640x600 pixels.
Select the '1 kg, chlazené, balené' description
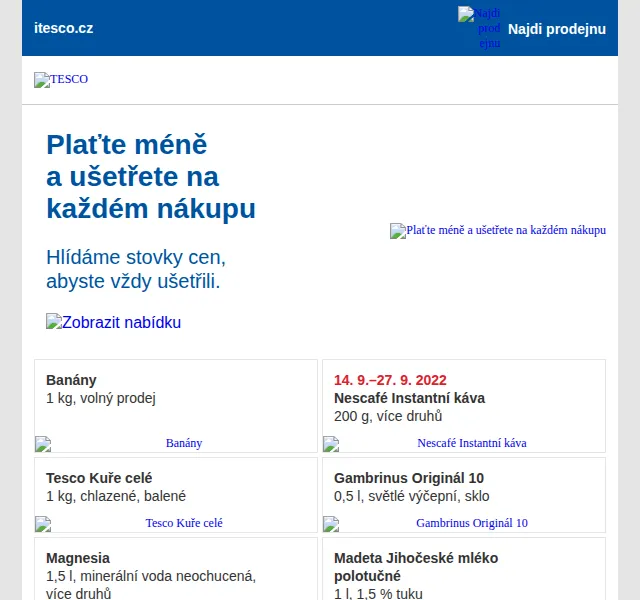click(x=116, y=496)
